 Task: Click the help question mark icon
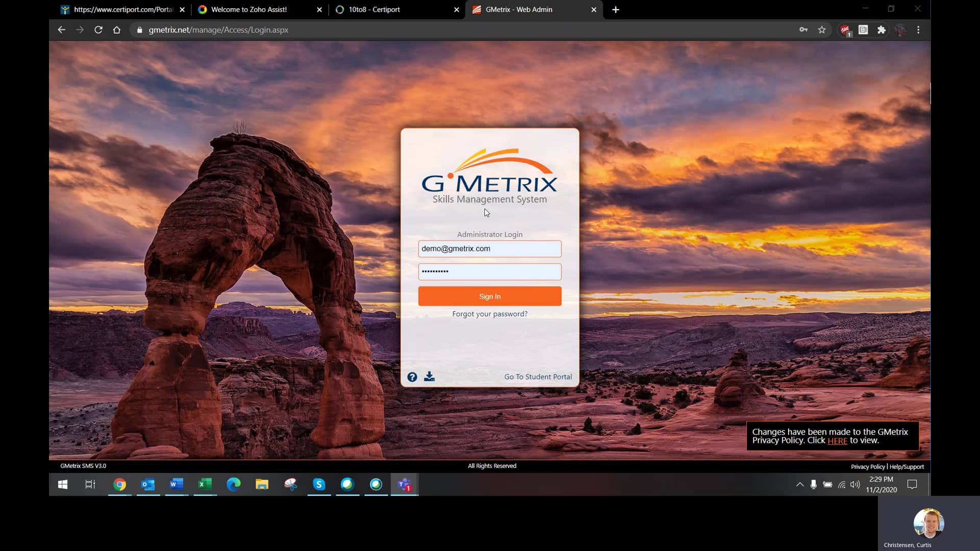pyautogui.click(x=412, y=377)
